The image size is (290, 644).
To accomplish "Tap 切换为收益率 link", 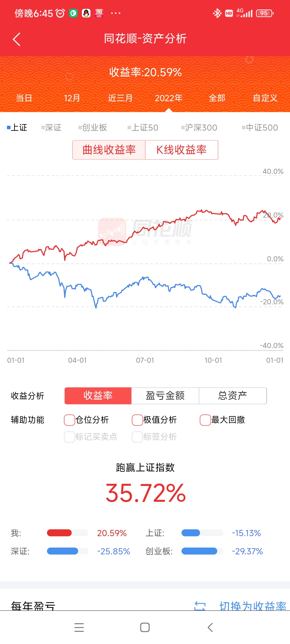I will click(x=252, y=606).
